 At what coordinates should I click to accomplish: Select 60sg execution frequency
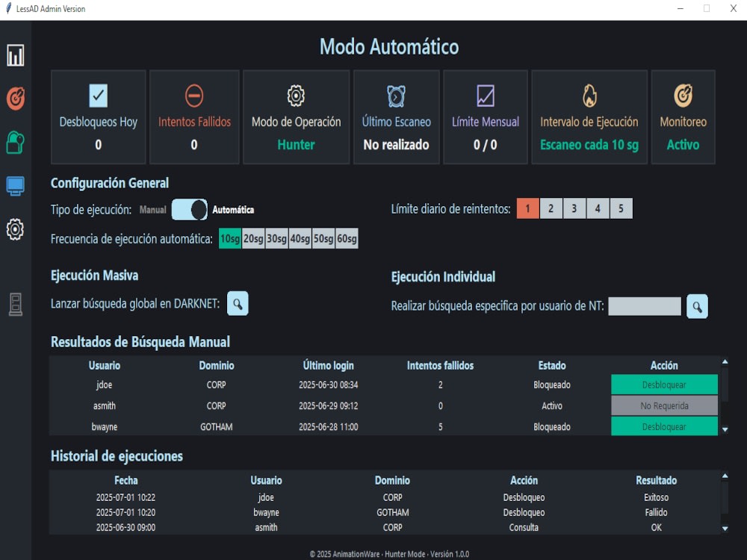coord(347,239)
